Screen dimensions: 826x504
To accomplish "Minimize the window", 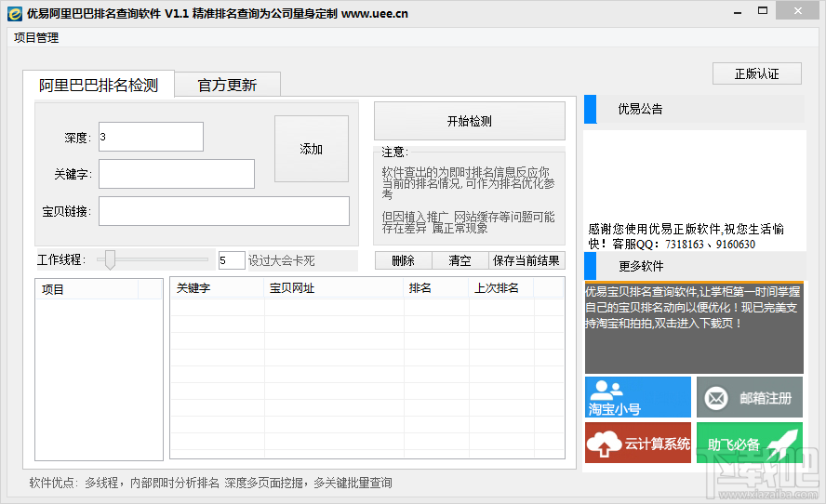I will (x=738, y=11).
